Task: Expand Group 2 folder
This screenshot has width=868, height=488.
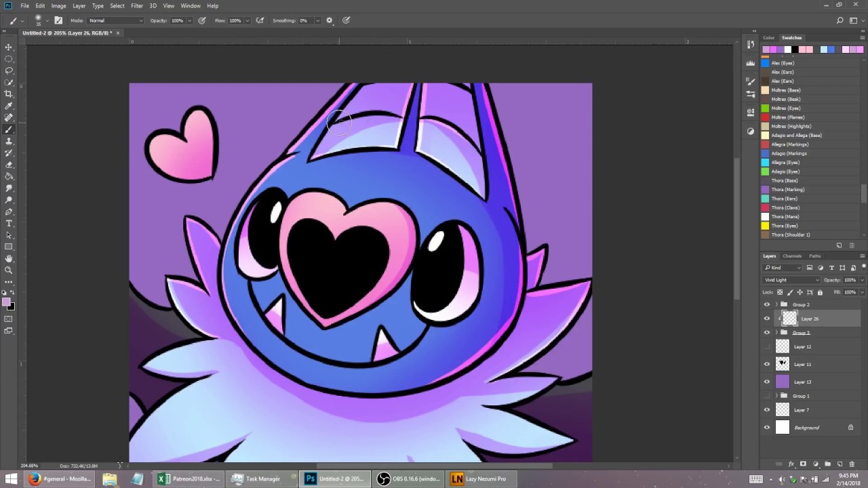Action: click(776, 304)
